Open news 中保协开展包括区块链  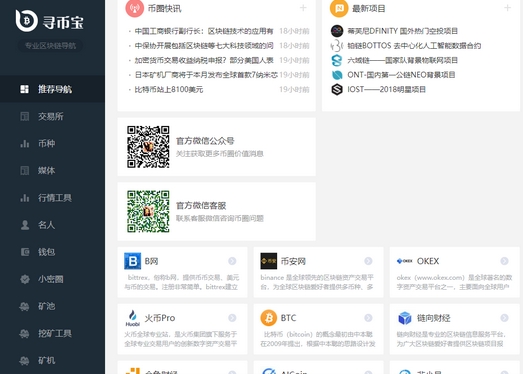[x=204, y=46]
